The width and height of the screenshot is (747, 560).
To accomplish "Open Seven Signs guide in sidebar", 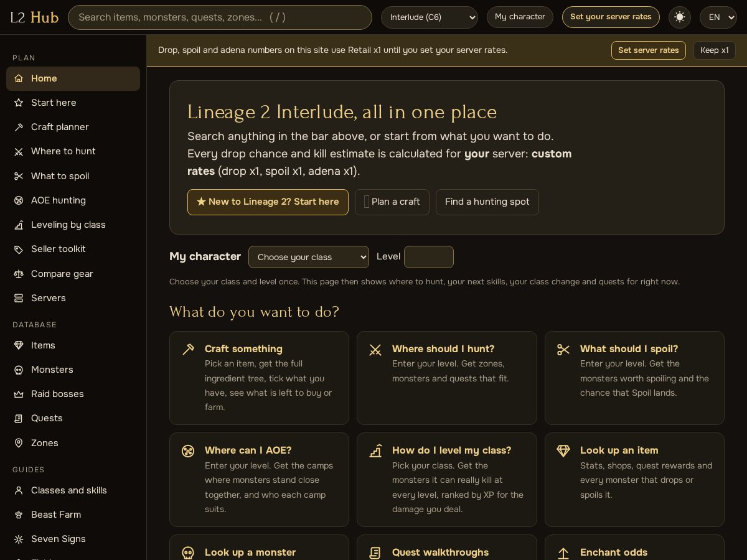I will (73, 539).
